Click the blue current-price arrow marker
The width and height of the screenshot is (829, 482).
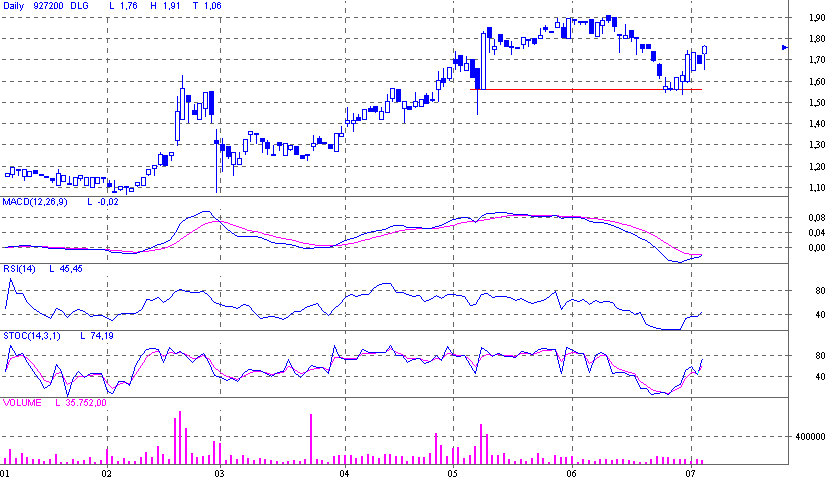click(785, 47)
